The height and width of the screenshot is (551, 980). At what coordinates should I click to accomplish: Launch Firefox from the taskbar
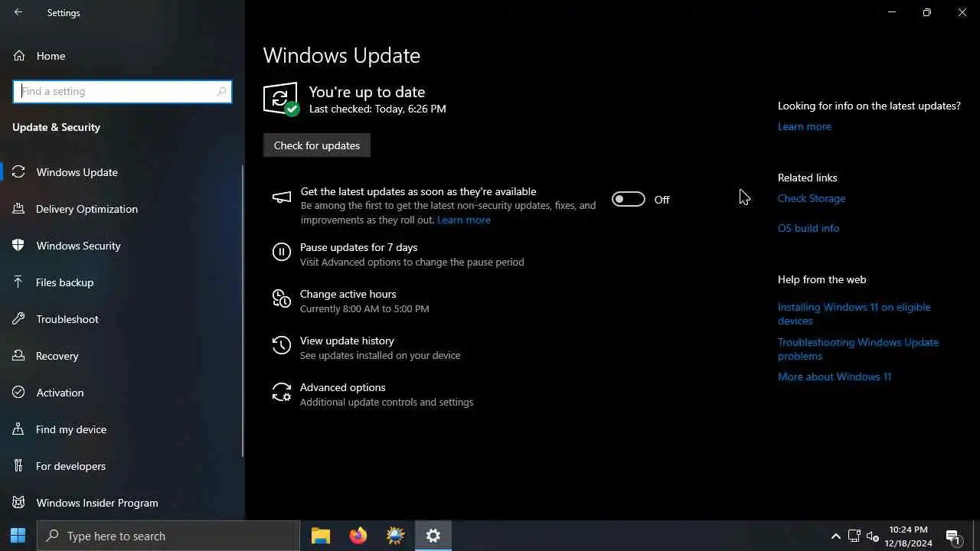coord(358,536)
